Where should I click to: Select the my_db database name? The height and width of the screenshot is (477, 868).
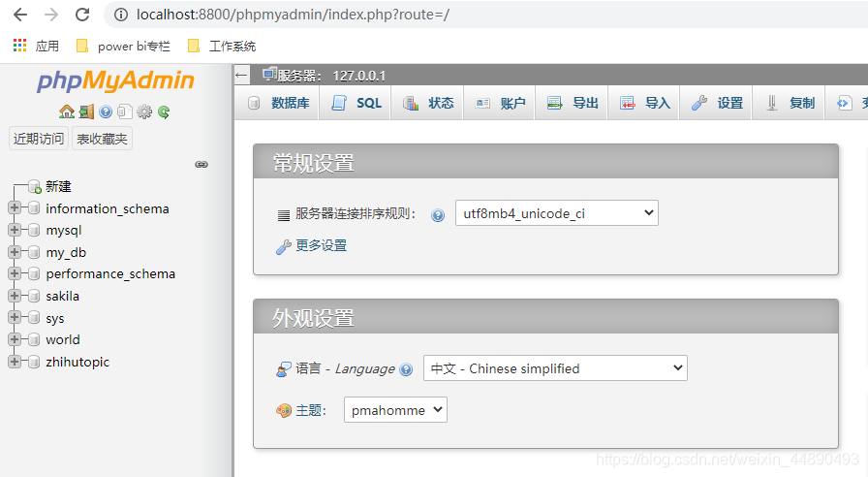coord(66,252)
